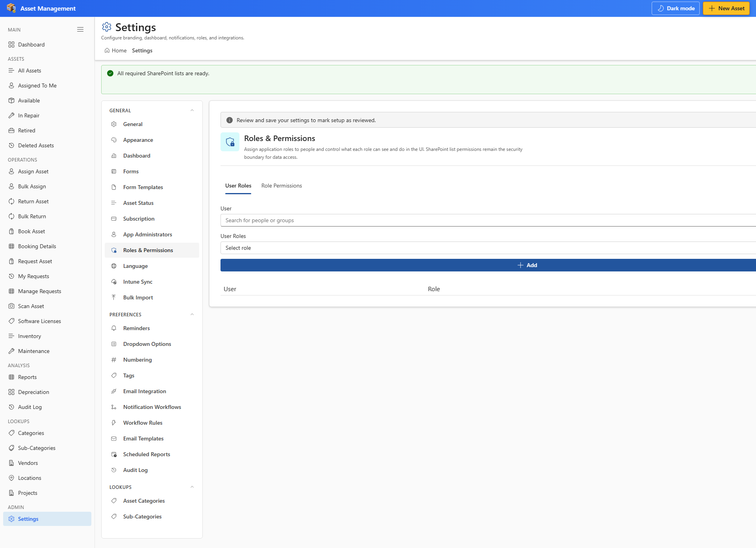This screenshot has width=756, height=548.
Task: Open Notification Workflows settings item
Action: click(152, 407)
